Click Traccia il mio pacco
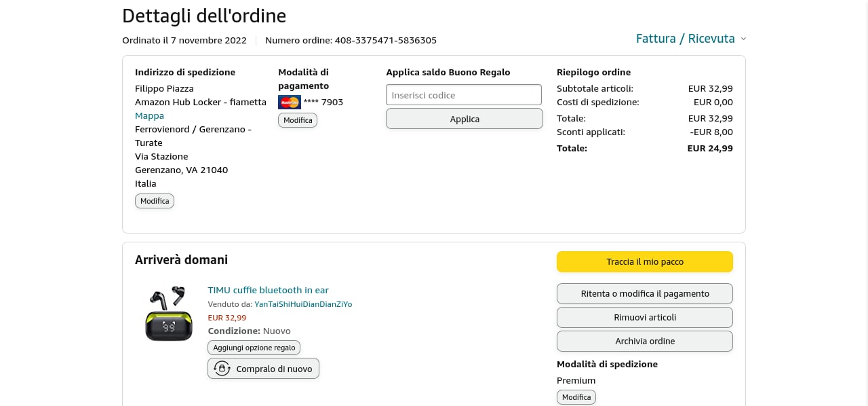This screenshot has width=868, height=406. (645, 262)
